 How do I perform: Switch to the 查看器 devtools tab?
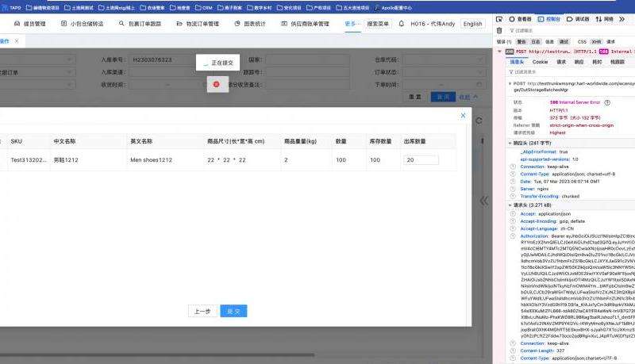click(520, 19)
